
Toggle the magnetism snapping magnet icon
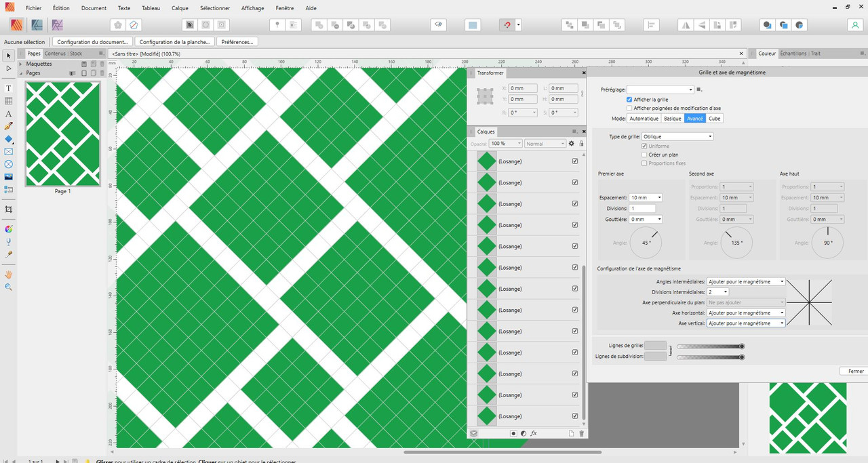coord(507,25)
